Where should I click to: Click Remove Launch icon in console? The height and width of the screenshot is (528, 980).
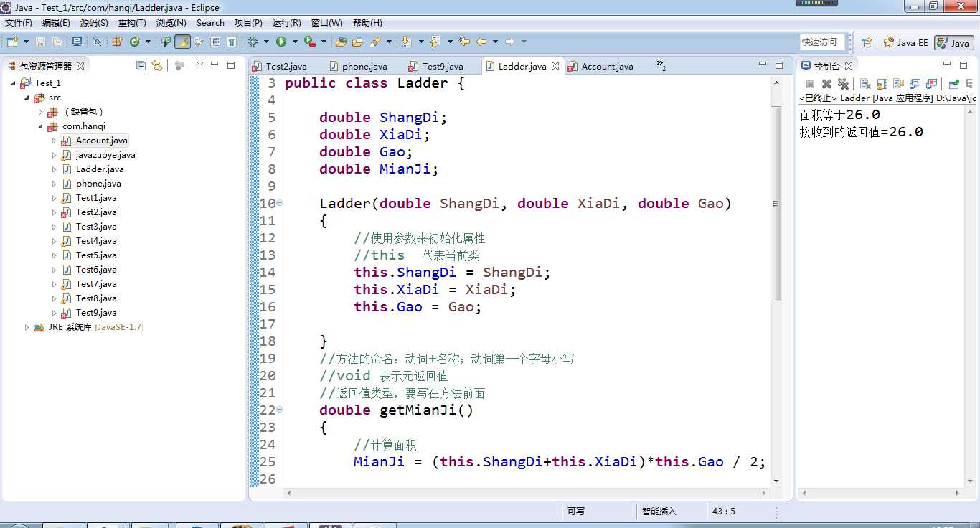coord(826,84)
